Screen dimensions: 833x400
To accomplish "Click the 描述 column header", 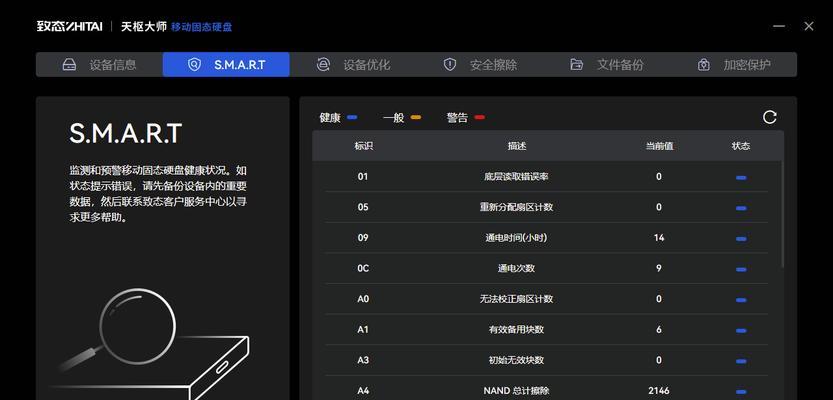I will point(516,146).
